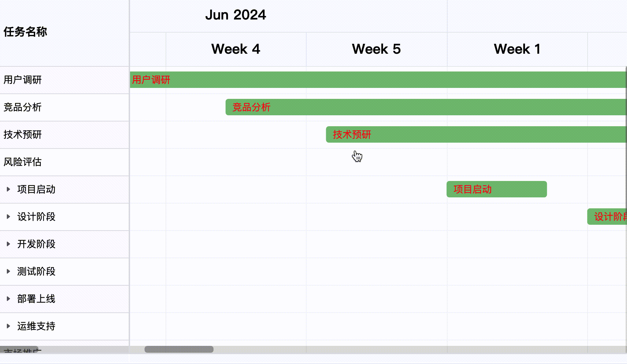627x364 pixels.
Task: Expand the 部署上线 task group
Action: 9,299
